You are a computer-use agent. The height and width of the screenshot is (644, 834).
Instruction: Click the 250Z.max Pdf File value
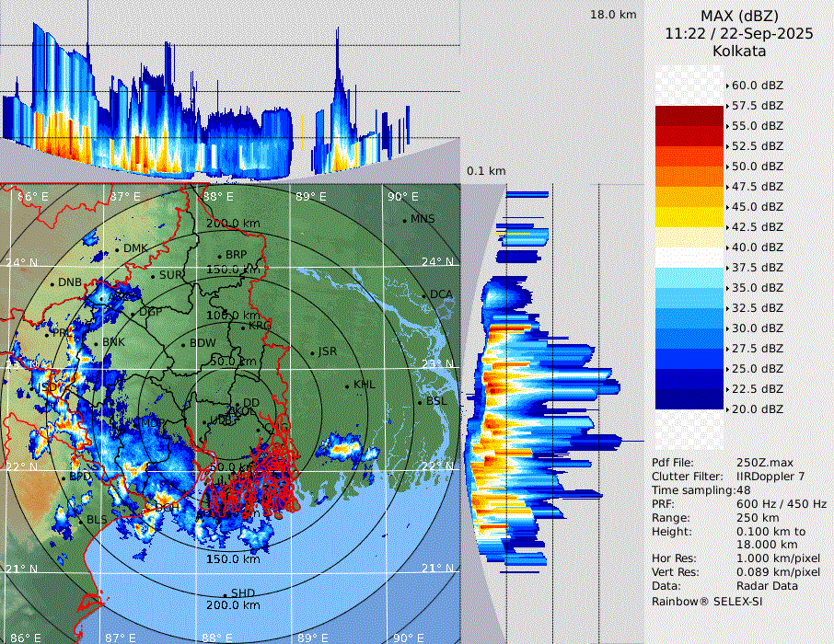pos(764,463)
